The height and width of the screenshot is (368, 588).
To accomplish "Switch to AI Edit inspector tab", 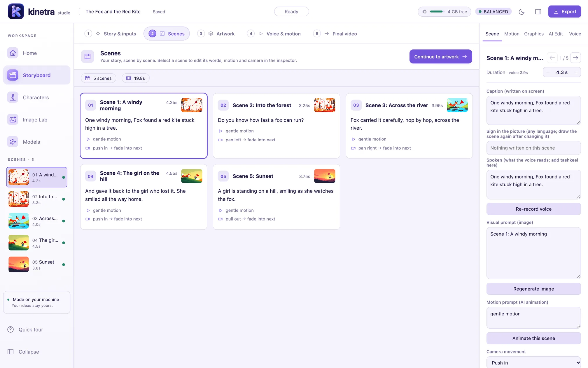I will [x=556, y=34].
